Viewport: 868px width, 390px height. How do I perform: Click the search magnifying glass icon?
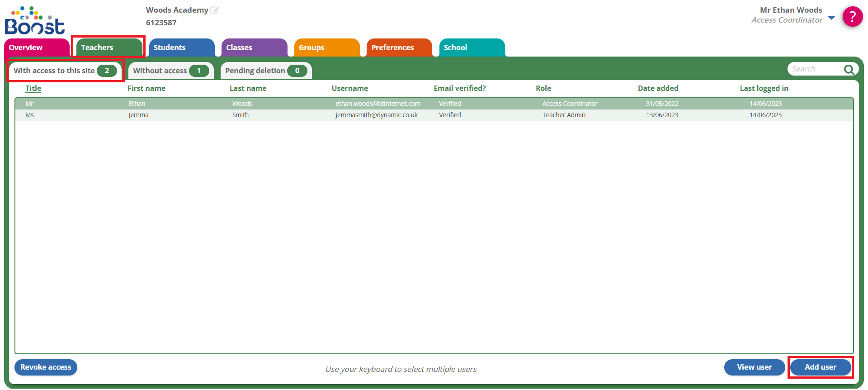[x=849, y=69]
